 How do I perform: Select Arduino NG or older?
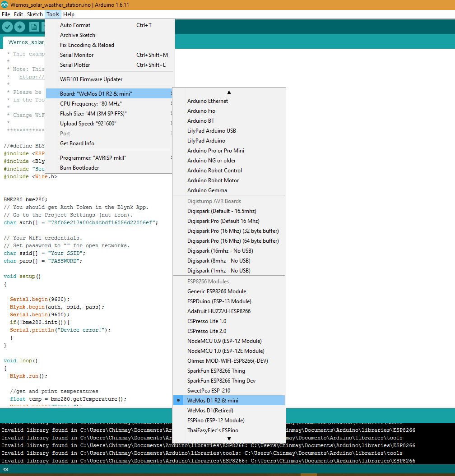[229, 161]
